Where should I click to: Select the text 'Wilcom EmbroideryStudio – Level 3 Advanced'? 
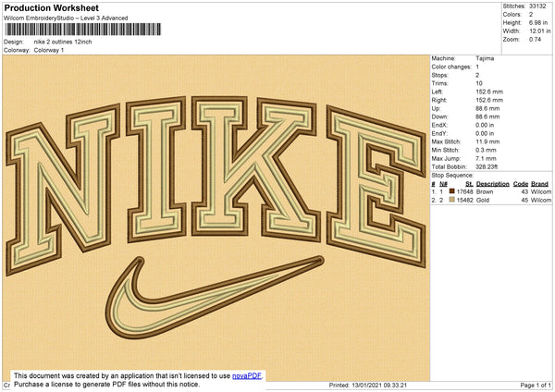[x=66, y=18]
